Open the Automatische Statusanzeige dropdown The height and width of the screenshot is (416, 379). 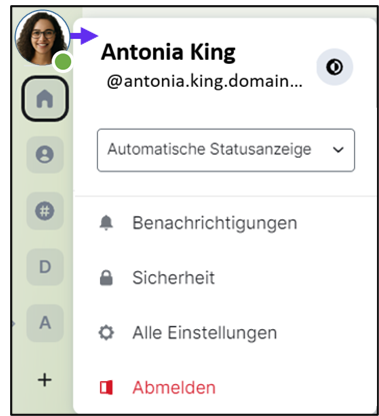click(226, 150)
